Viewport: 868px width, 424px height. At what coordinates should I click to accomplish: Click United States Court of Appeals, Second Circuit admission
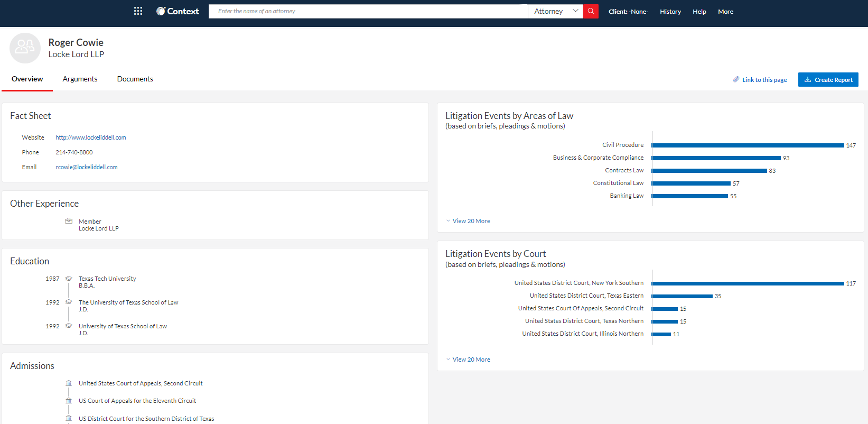tap(141, 383)
